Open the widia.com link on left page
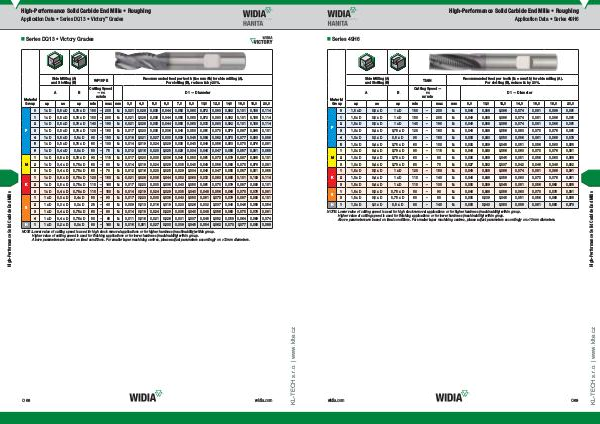600x424 pixels. click(263, 400)
